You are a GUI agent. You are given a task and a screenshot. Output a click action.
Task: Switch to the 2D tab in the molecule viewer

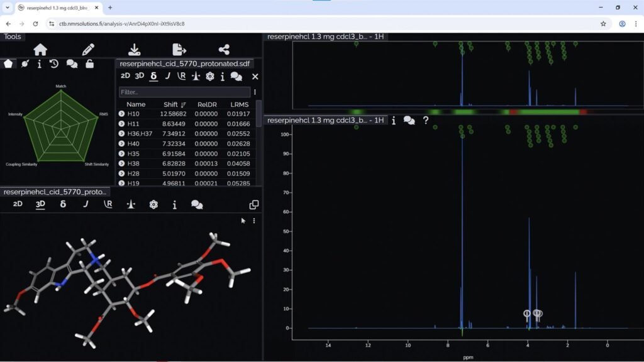click(x=17, y=204)
